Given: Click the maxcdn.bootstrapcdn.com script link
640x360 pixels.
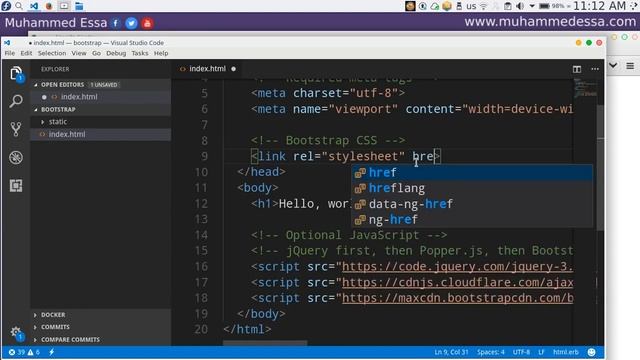Looking at the screenshot, I should click(457, 298).
